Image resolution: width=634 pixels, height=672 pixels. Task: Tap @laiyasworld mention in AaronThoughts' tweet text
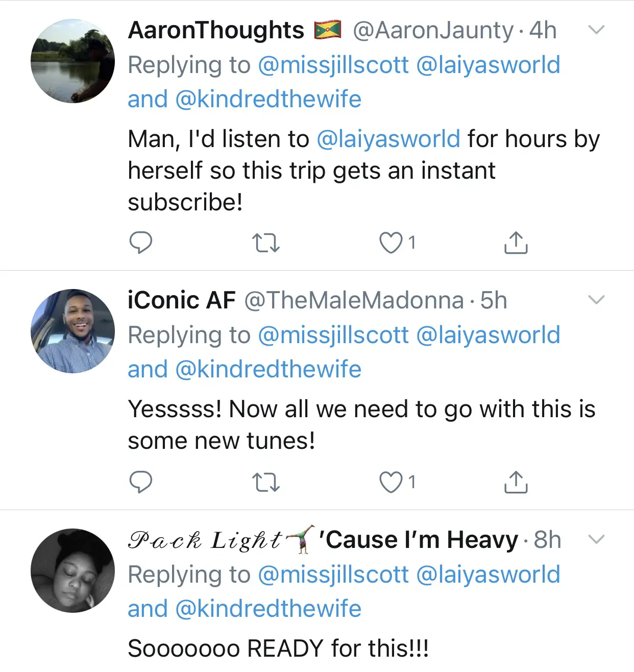(x=388, y=139)
